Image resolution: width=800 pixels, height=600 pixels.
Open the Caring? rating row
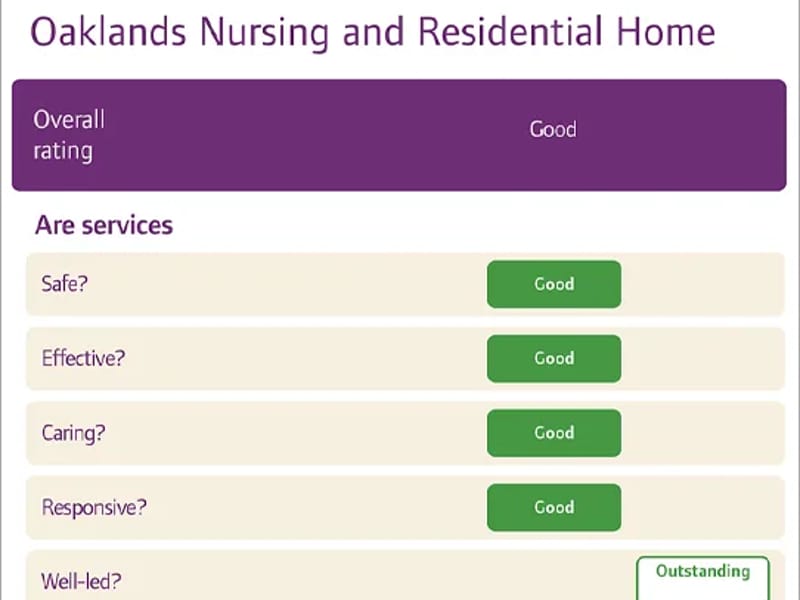click(x=405, y=433)
